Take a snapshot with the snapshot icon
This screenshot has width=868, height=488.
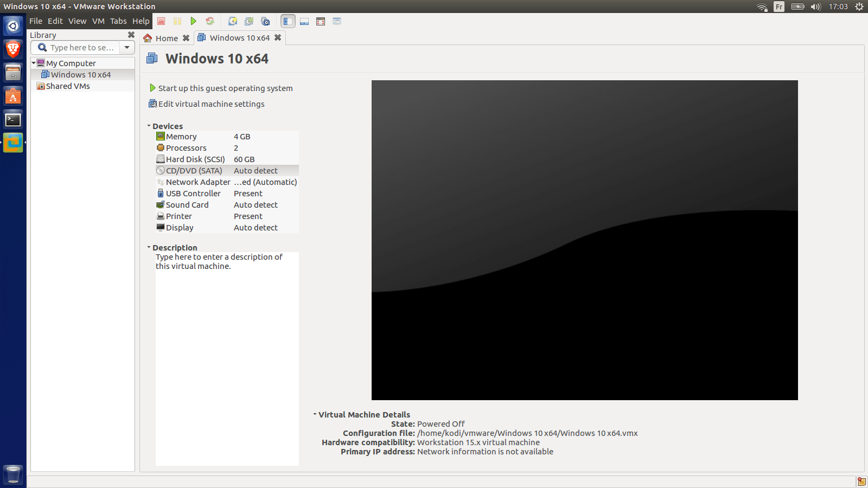(x=233, y=21)
